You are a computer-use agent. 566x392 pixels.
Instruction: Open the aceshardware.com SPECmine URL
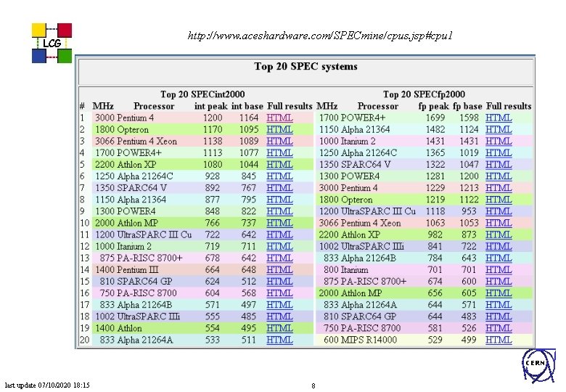pyautogui.click(x=320, y=36)
